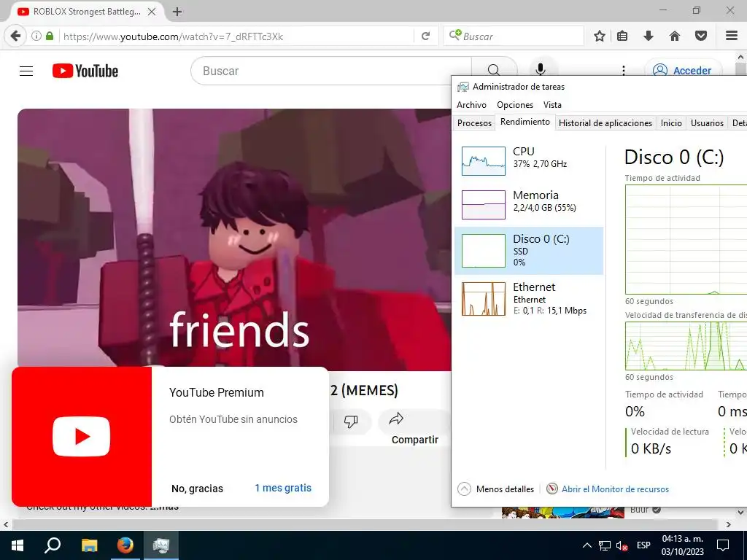Open the Windows Start menu

(18, 545)
